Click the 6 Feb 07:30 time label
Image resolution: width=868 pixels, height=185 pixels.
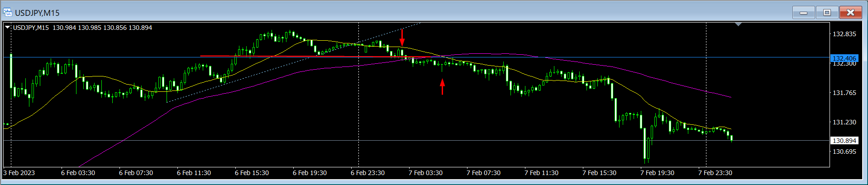coord(136,173)
